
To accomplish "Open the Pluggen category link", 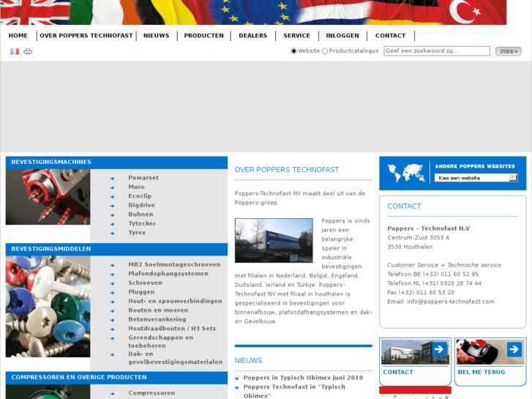I will 141,292.
